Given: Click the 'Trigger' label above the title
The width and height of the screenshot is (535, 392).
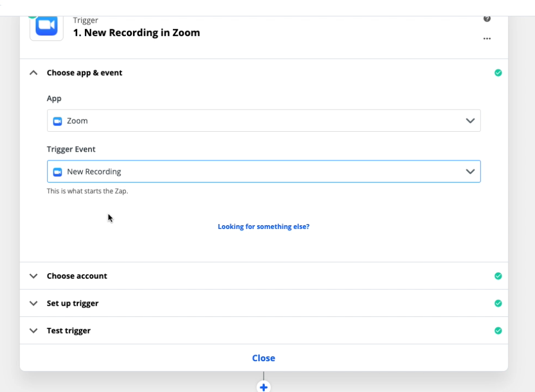Looking at the screenshot, I should click(x=85, y=21).
